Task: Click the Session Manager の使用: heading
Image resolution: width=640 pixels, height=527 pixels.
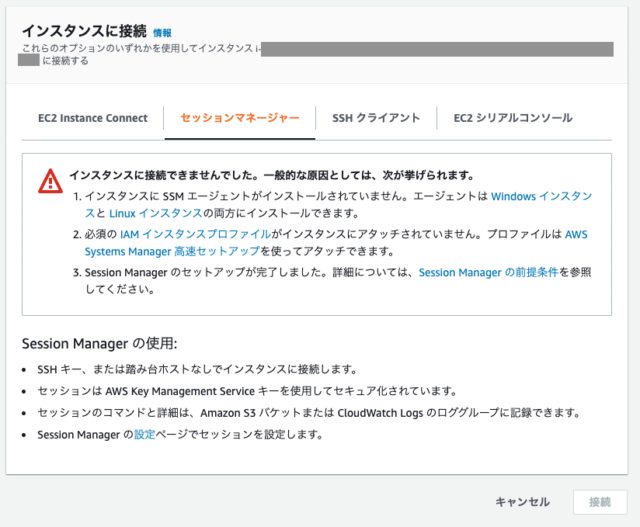Action: click(x=100, y=344)
